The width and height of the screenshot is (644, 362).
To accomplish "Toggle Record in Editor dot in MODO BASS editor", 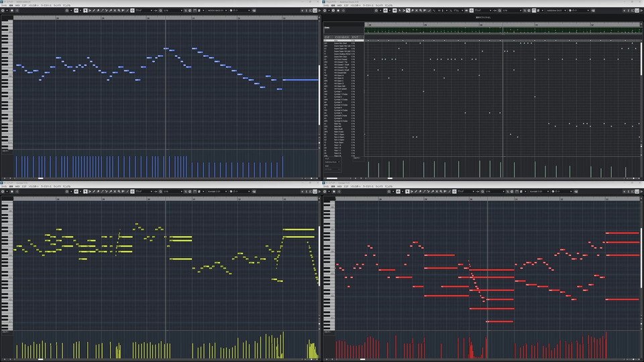I will (12, 10).
